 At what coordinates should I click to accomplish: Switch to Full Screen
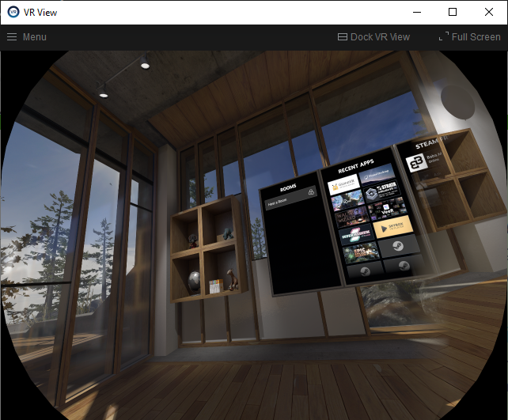(x=469, y=37)
